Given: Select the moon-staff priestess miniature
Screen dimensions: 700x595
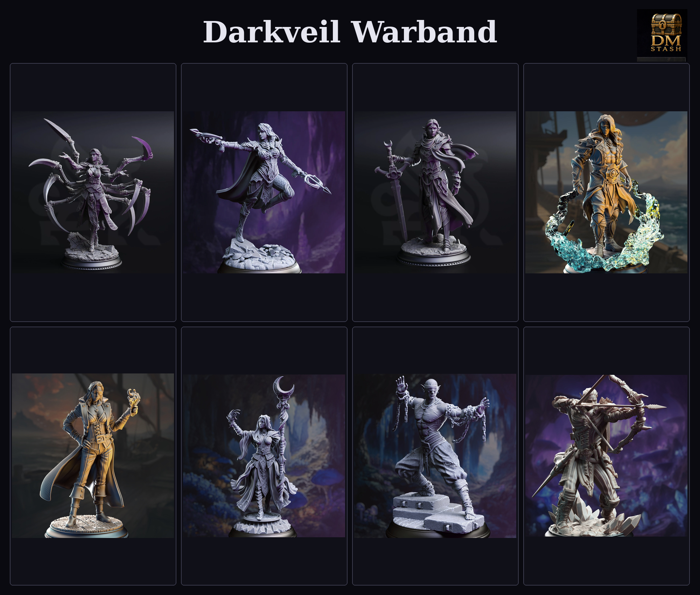Looking at the screenshot, I should (264, 456).
